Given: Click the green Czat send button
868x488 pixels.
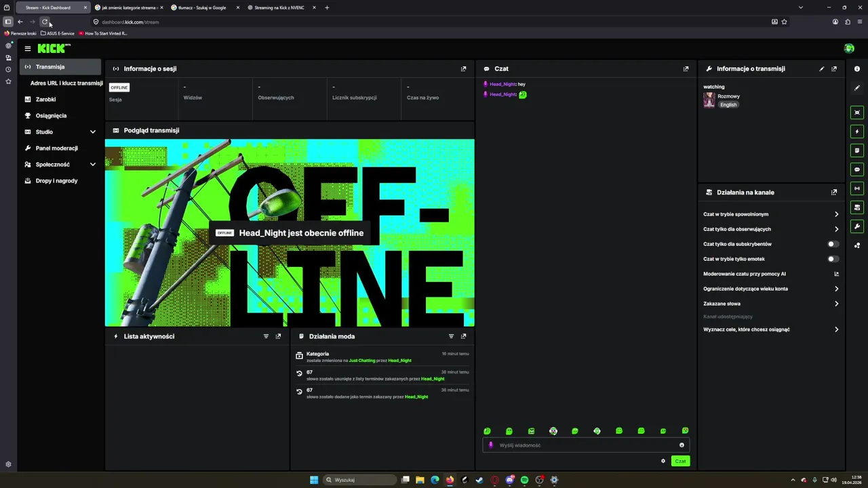Looking at the screenshot, I should pyautogui.click(x=680, y=461).
